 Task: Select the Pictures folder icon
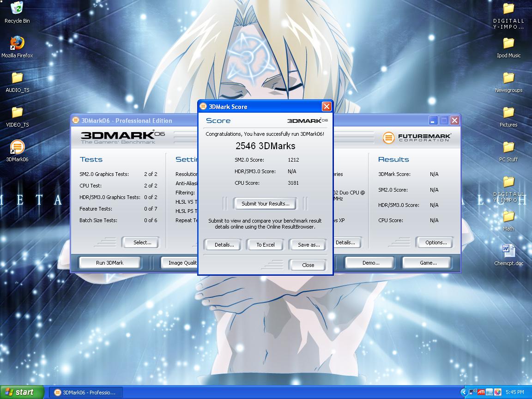click(508, 117)
